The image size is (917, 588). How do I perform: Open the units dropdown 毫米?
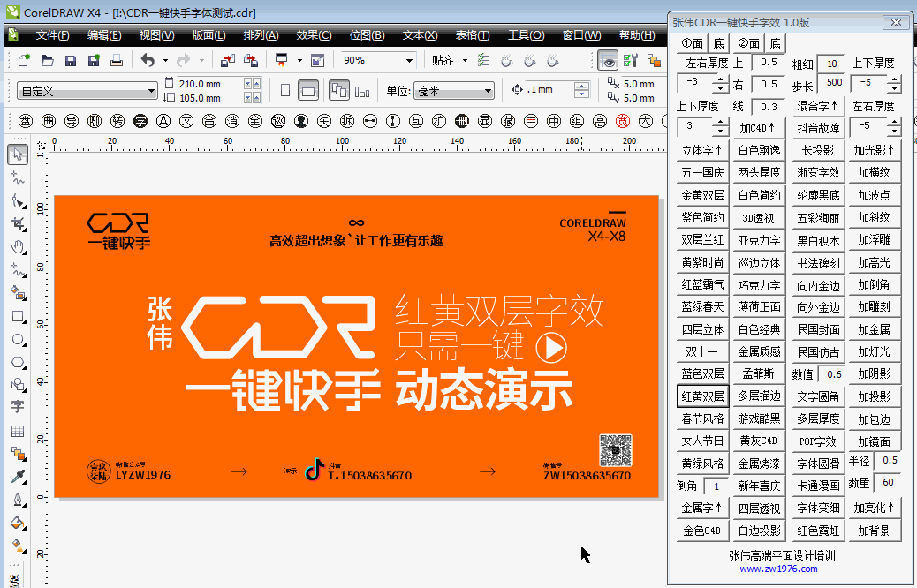click(x=488, y=91)
